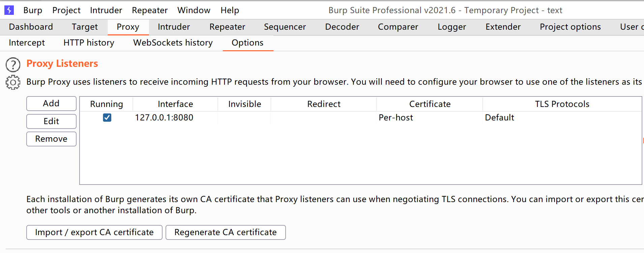Click the Certificate column header

pos(430,104)
